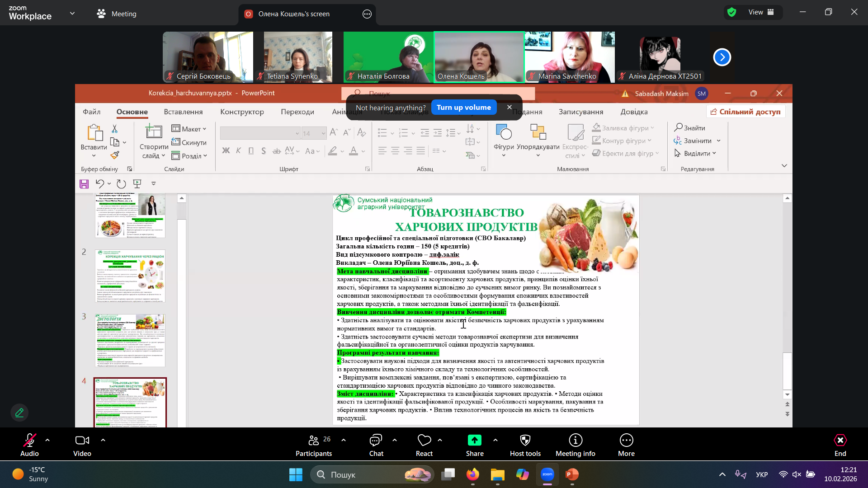Image resolution: width=868 pixels, height=488 pixels.
Task: Toggle system sound mute in tray
Action: click(x=797, y=474)
